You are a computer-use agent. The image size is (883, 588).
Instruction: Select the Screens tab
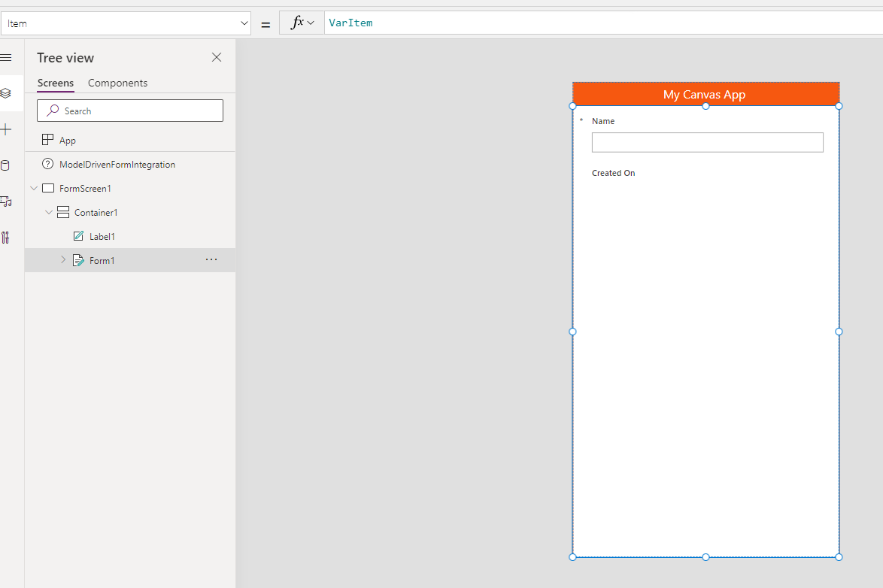(x=56, y=83)
